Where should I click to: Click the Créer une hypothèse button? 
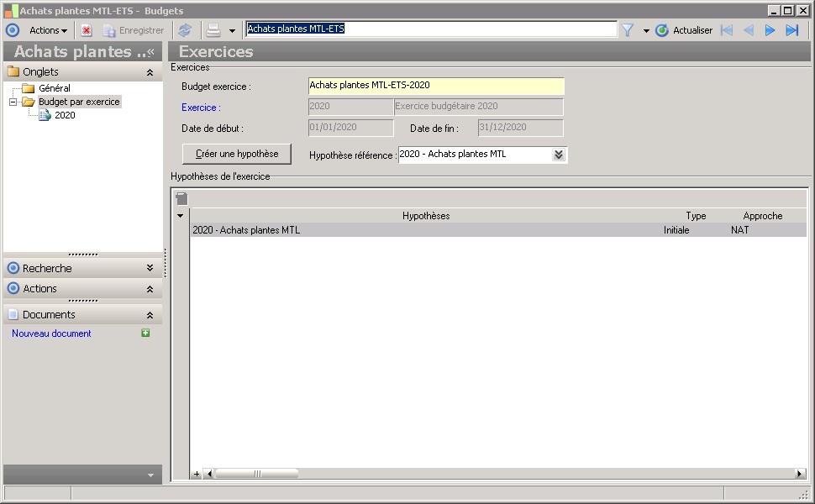point(237,154)
